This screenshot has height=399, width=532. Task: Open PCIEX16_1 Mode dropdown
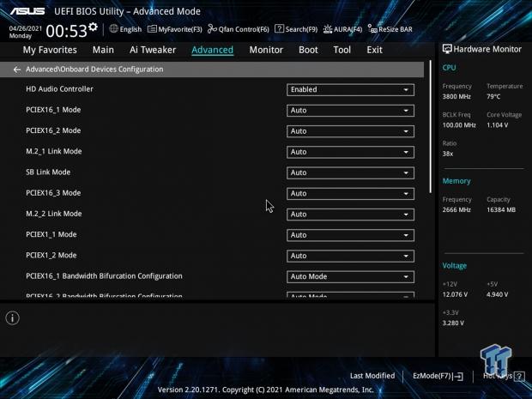350,111
